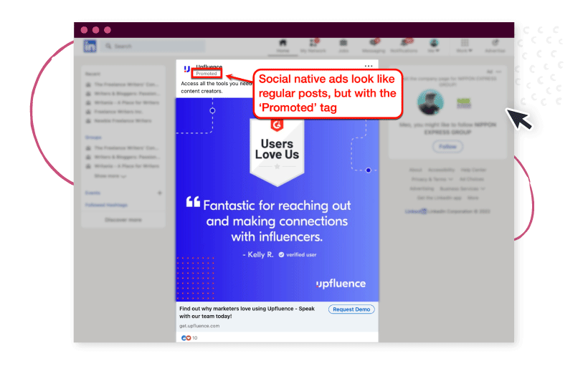This screenshot has width=588, height=366.
Task: Open the Advertising footer link
Action: point(422,189)
